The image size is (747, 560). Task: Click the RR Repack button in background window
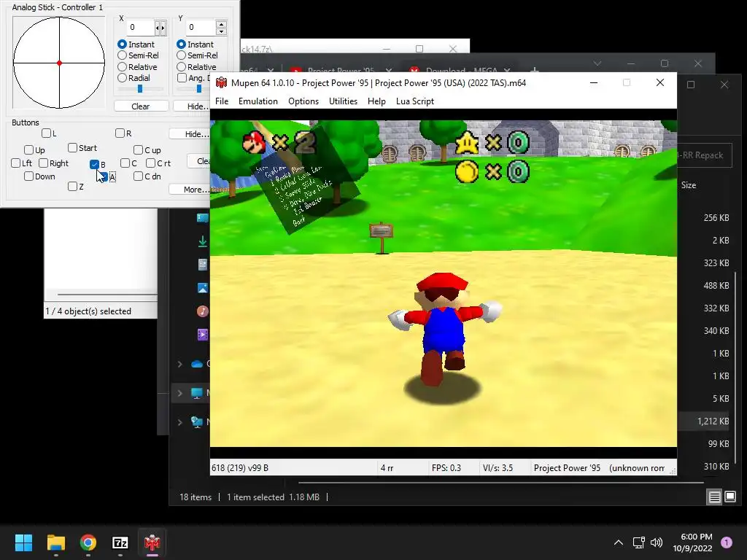tap(705, 155)
